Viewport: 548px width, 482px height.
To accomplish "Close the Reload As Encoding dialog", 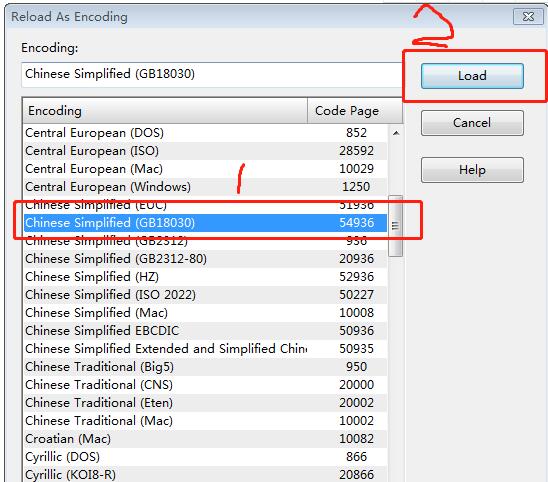I will tap(528, 16).
